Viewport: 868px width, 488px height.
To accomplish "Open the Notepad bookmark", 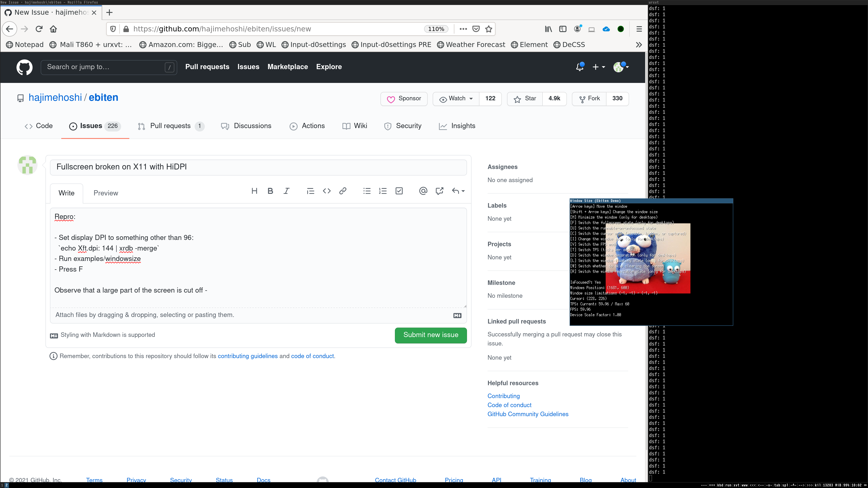I will click(x=25, y=45).
